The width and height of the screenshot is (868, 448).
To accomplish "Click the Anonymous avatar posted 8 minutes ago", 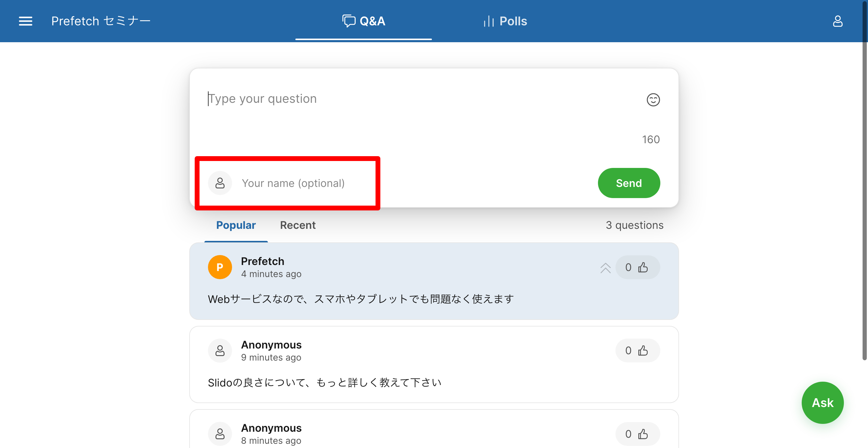I will (220, 434).
